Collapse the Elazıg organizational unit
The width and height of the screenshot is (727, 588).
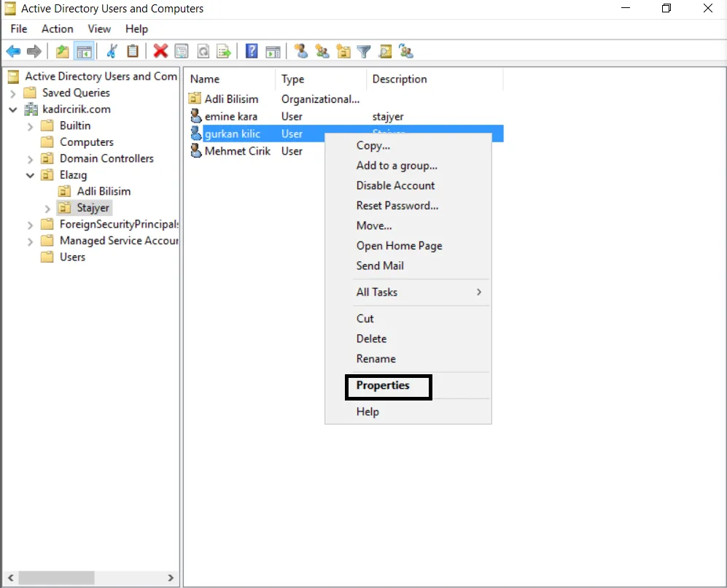[30, 175]
